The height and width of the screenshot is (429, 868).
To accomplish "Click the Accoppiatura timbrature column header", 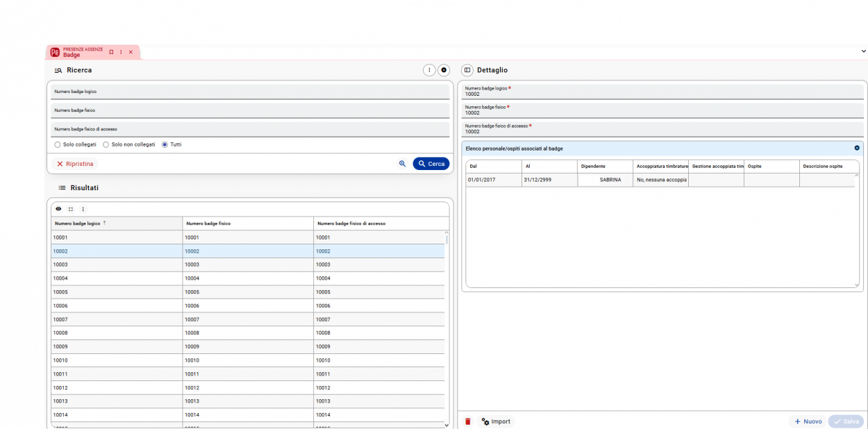I will click(660, 167).
